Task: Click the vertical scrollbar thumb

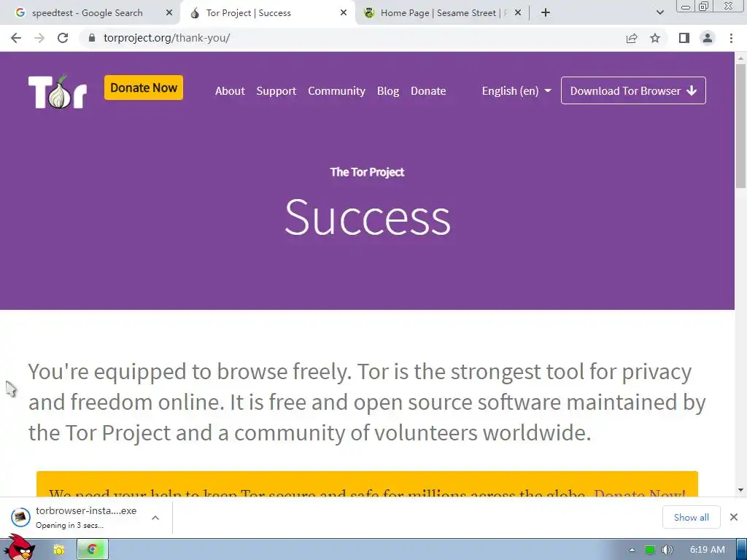Action: 741,126
